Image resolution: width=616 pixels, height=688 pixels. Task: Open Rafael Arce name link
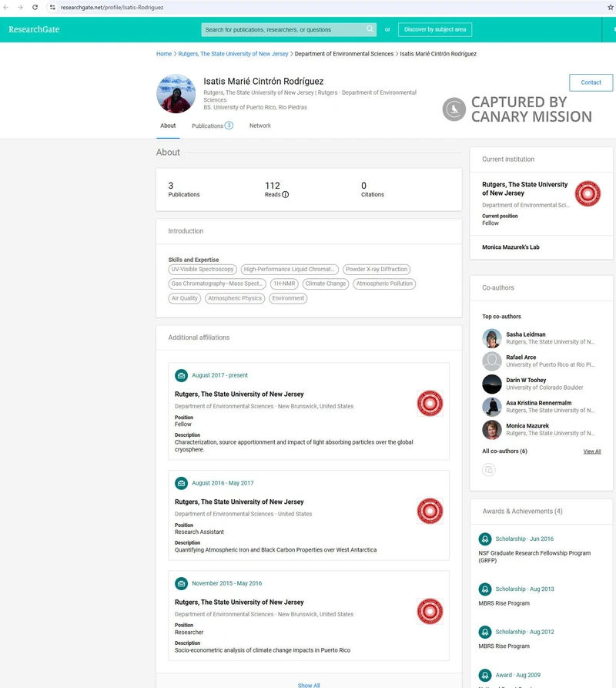(x=521, y=357)
